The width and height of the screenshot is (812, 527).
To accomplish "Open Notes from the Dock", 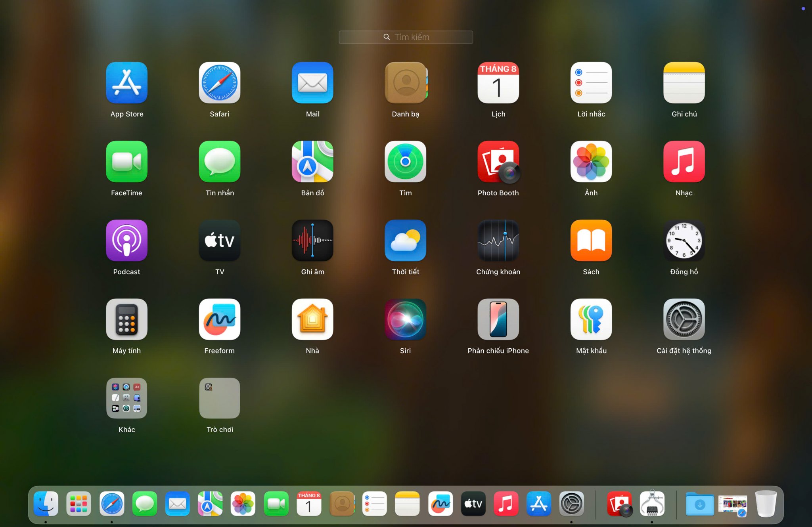I will click(407, 504).
